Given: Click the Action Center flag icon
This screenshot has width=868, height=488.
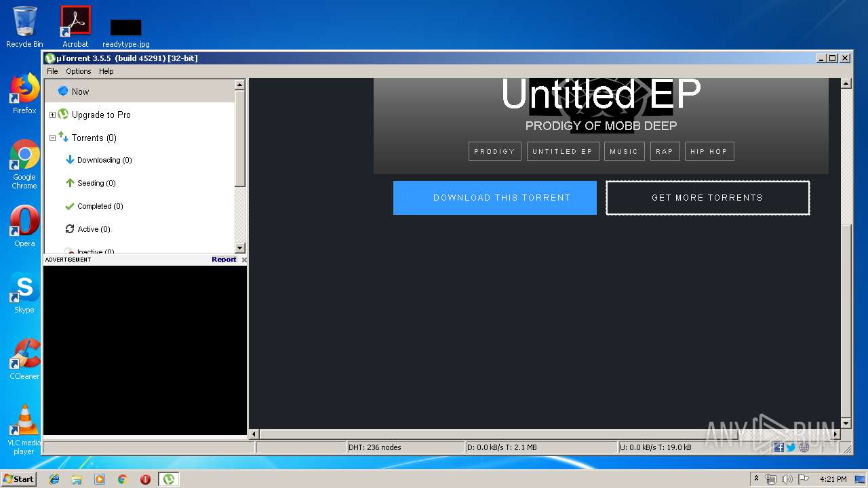Looking at the screenshot, I should (804, 479).
